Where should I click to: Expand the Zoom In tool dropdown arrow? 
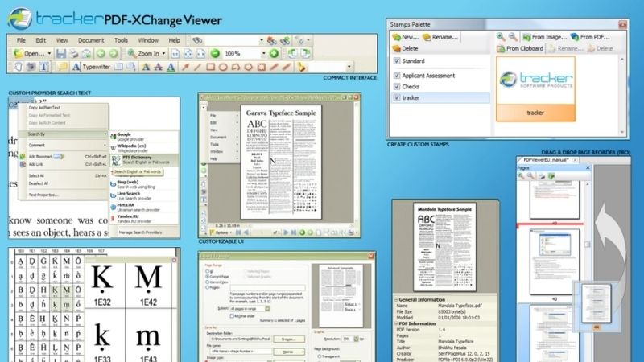pyautogui.click(x=163, y=53)
